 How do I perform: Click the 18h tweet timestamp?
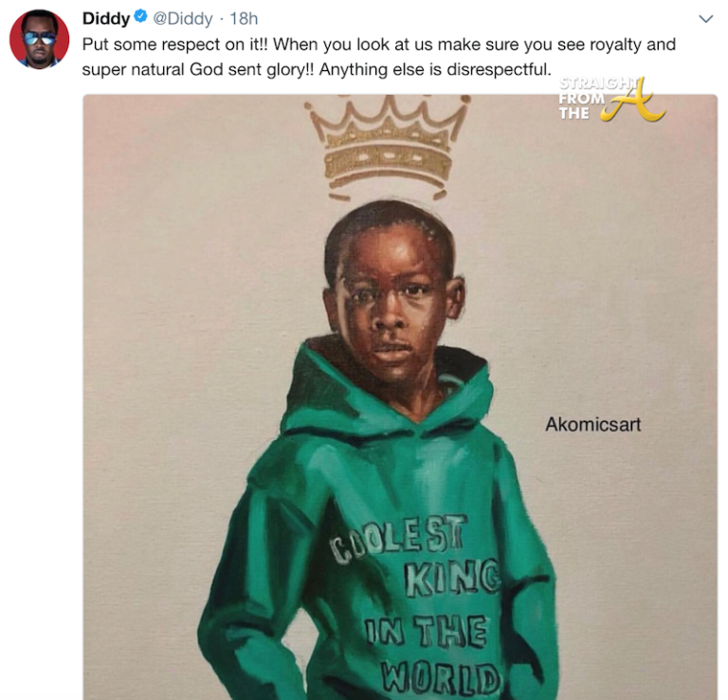244,19
